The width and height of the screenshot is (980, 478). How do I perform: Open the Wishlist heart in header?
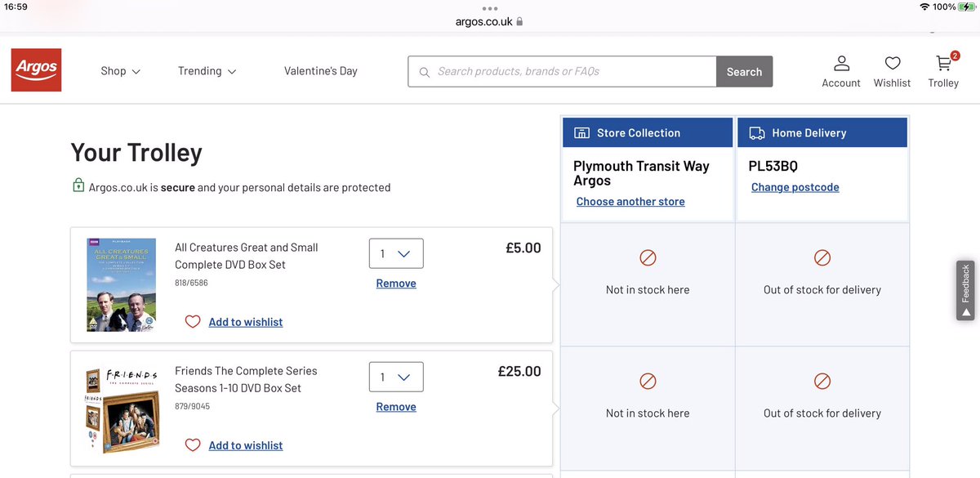click(892, 64)
